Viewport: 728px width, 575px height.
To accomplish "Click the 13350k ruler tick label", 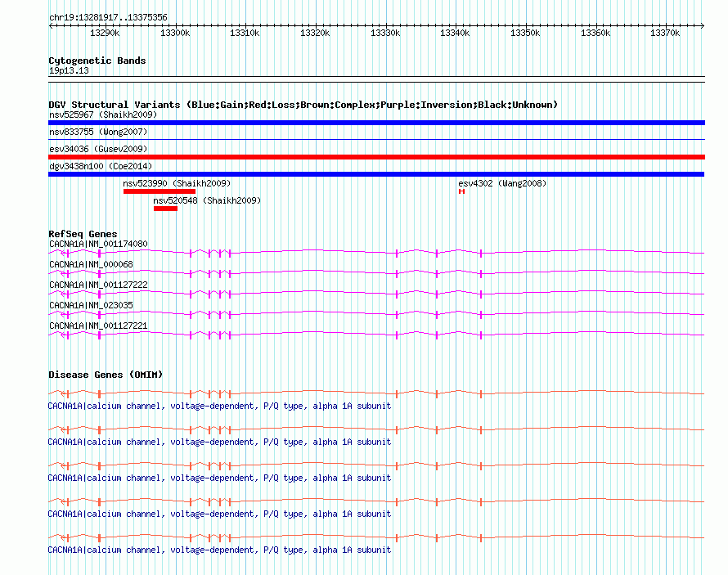I will (525, 33).
